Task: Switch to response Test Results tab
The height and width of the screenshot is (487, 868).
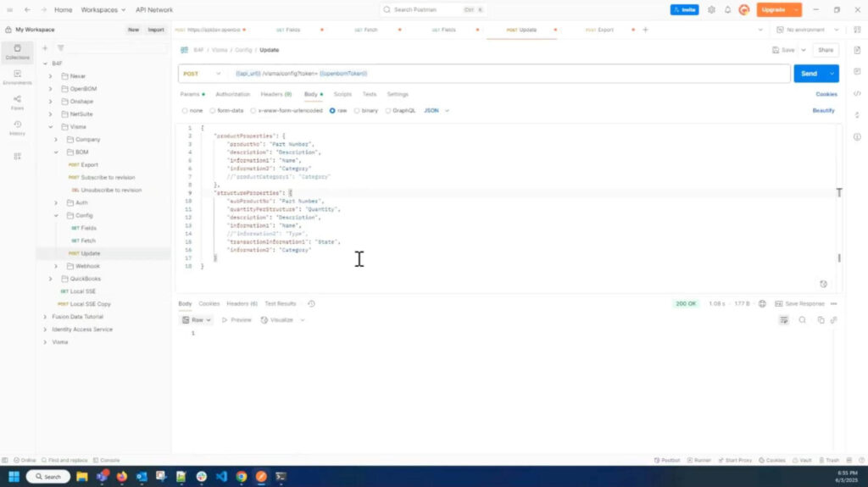Action: (x=280, y=304)
